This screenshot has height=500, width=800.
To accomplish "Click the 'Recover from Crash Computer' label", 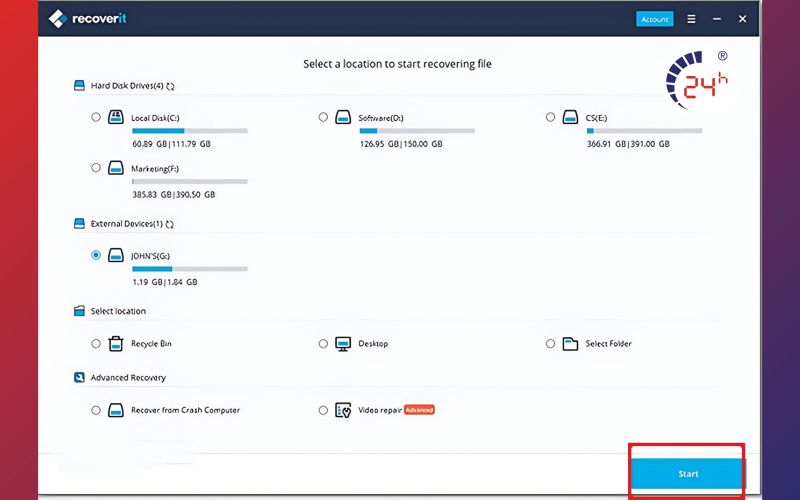I will 185,410.
